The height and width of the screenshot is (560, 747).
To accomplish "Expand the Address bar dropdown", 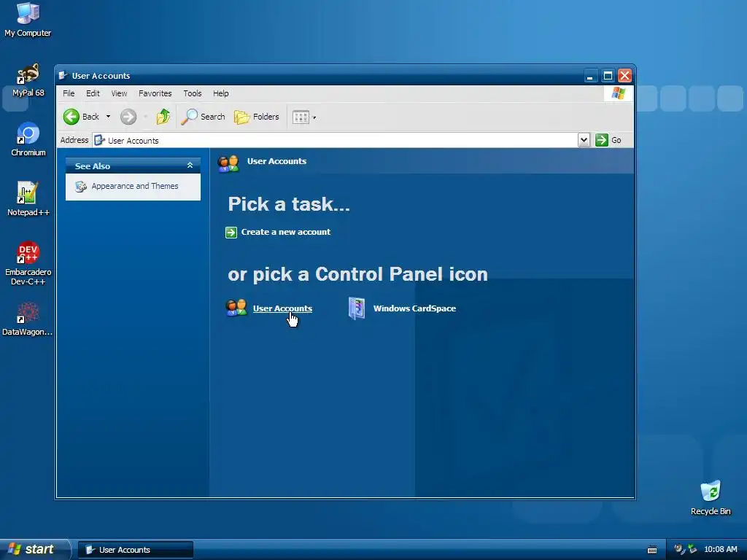I will [x=584, y=140].
